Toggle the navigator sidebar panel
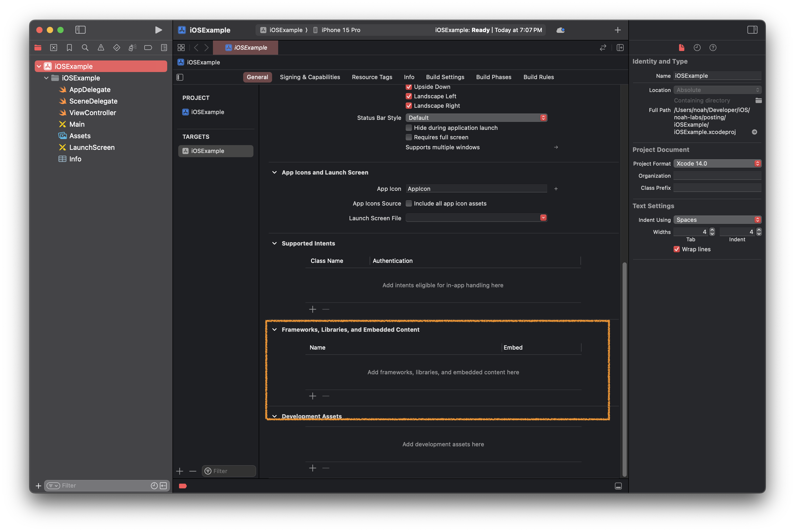 [x=80, y=30]
